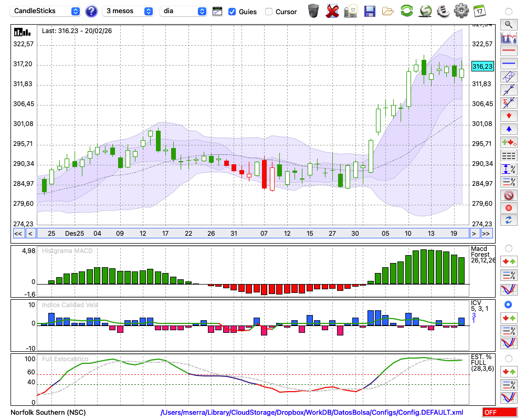Click the Config.DEFAULT.xml file path link

[312, 413]
